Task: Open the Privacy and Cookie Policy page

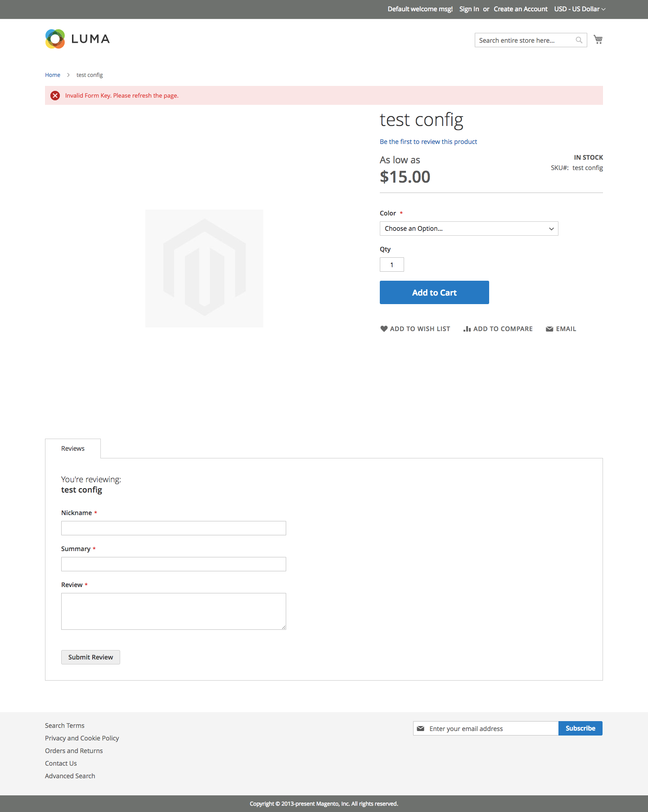Action: pos(82,738)
